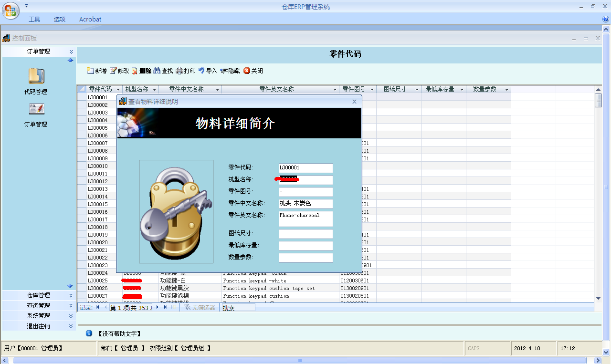
Task: Open the 工具 menu tab
Action: 34,19
